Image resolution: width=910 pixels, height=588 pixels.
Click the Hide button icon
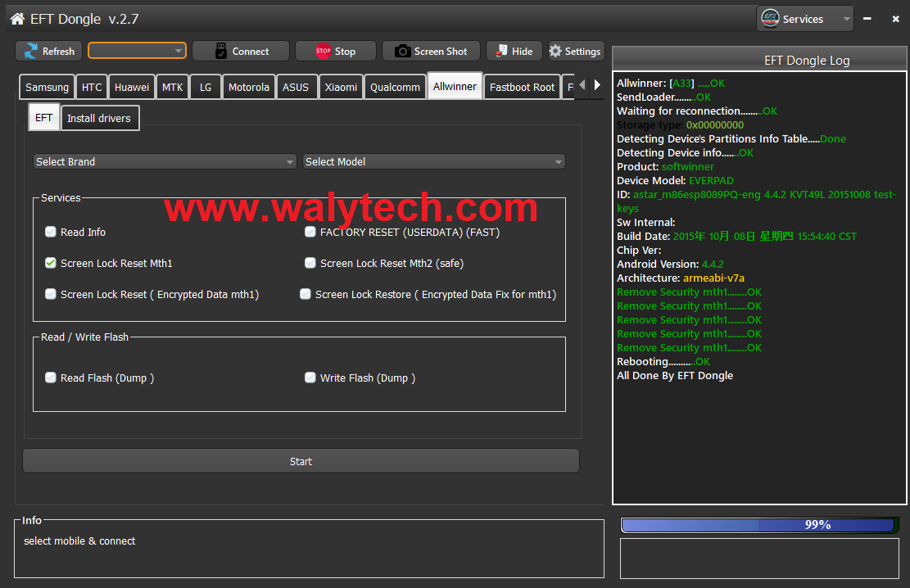(500, 51)
